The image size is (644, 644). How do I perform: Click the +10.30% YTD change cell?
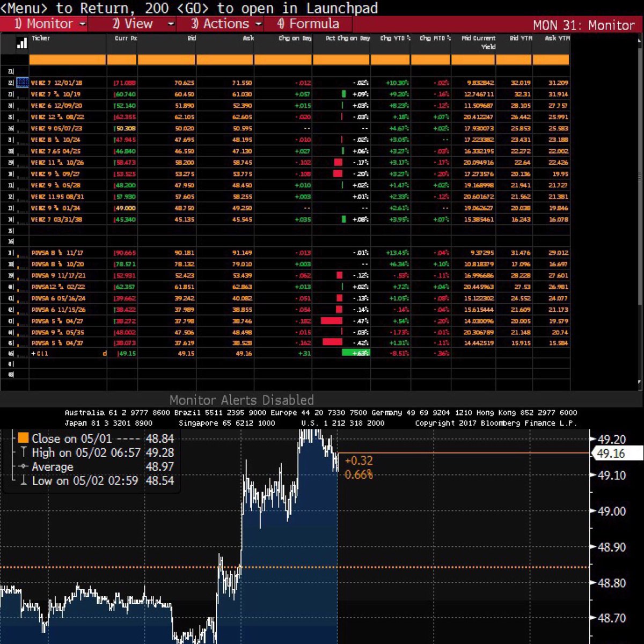(x=397, y=83)
